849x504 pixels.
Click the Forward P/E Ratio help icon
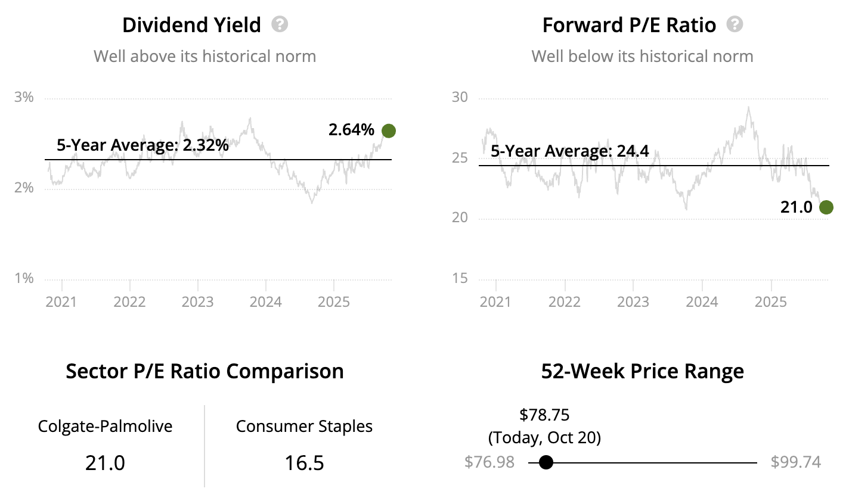(735, 24)
